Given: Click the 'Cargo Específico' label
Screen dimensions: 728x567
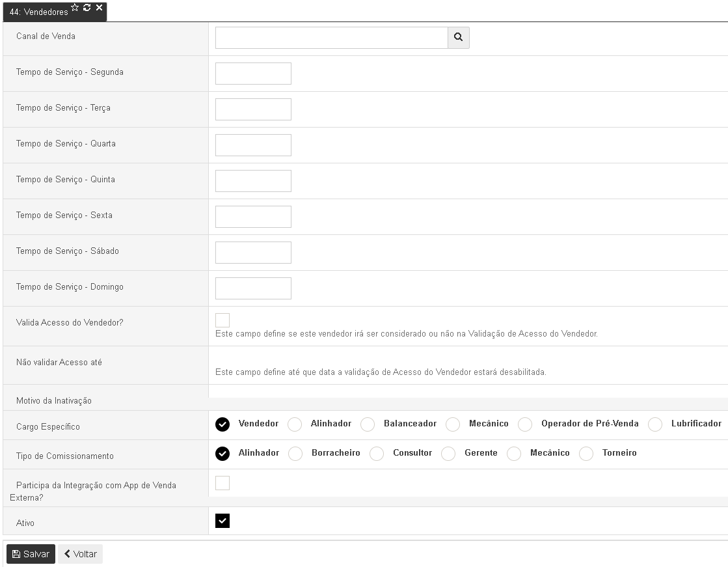Looking at the screenshot, I should point(48,426).
